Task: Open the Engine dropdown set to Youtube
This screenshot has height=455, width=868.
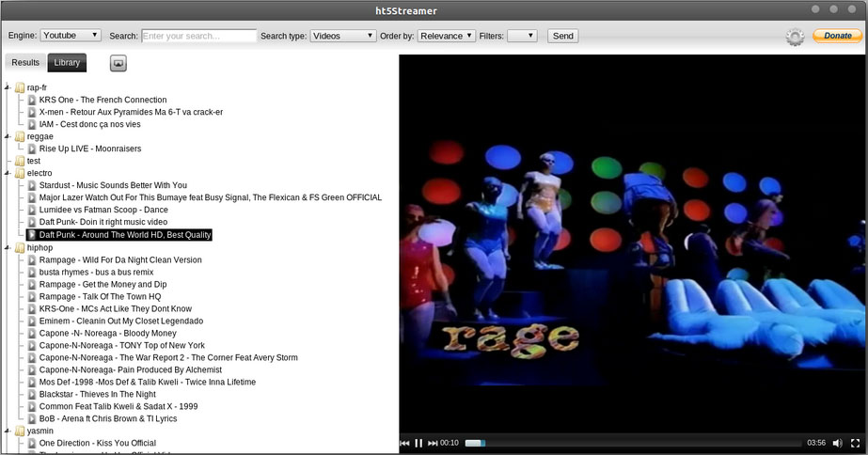Action: pos(71,36)
